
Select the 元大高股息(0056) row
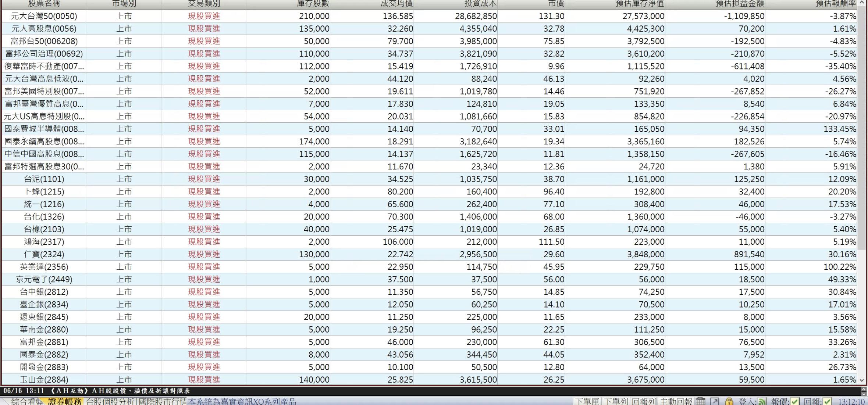(430, 29)
